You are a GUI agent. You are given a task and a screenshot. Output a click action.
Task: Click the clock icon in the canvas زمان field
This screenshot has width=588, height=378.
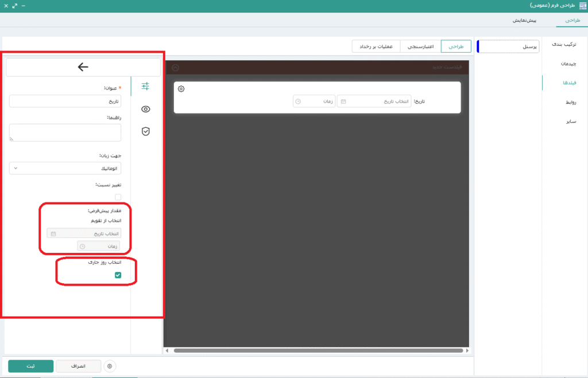297,102
